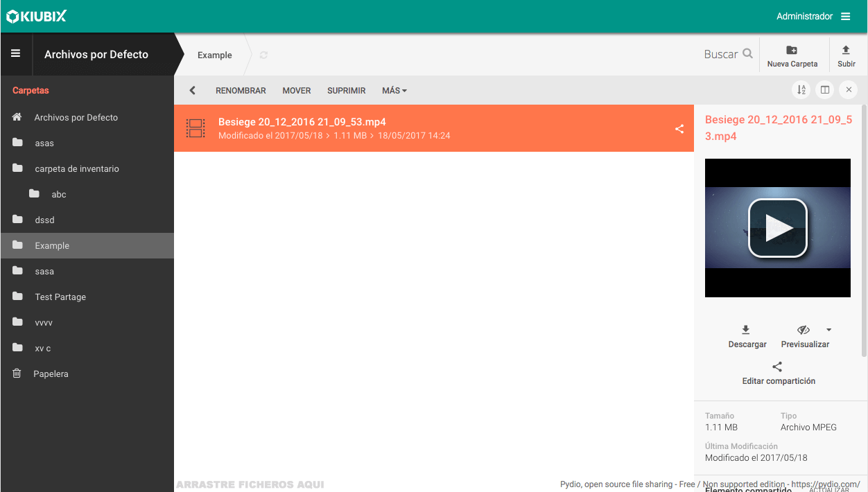Open the Test Partage folder in tree
This screenshot has width=868, height=492.
[x=60, y=297]
